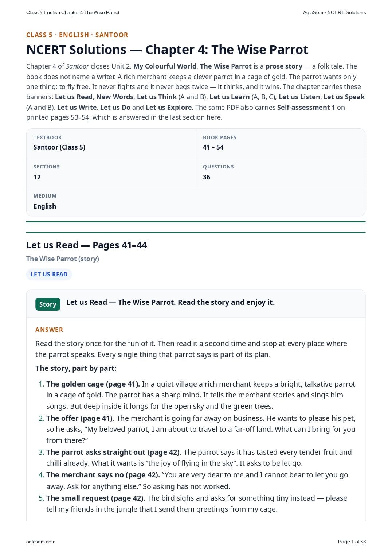Click the Medium value English
Image resolution: width=392 pixels, height=555 pixels.
coord(45,206)
